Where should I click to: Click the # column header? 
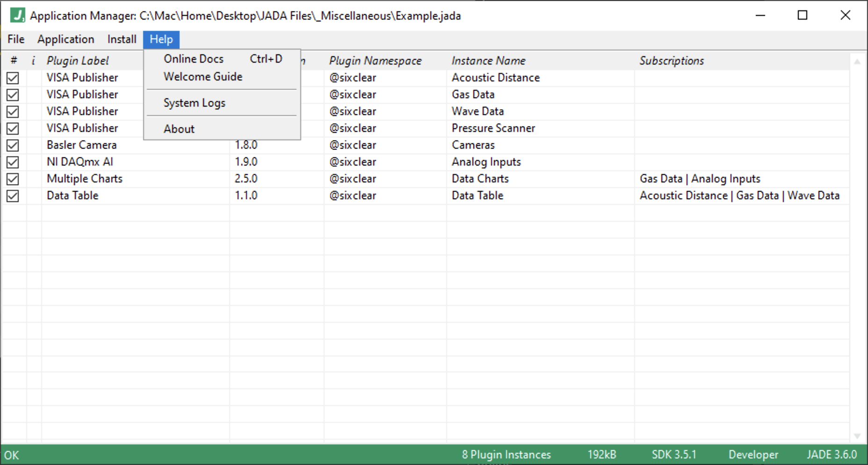pyautogui.click(x=14, y=61)
